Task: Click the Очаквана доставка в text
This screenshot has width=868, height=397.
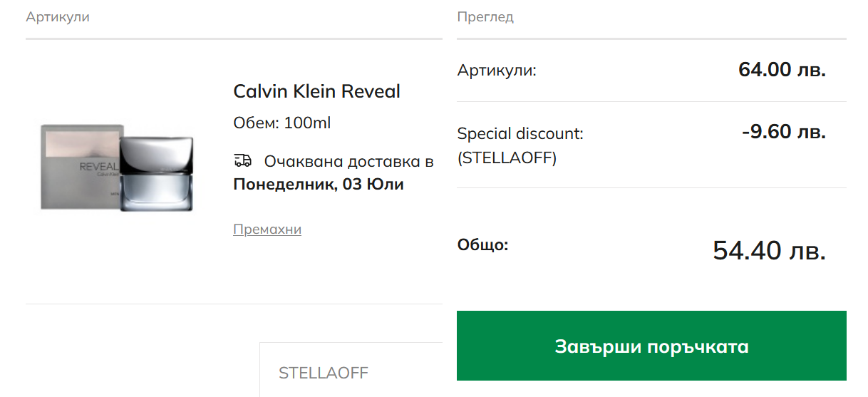Action: point(348,161)
